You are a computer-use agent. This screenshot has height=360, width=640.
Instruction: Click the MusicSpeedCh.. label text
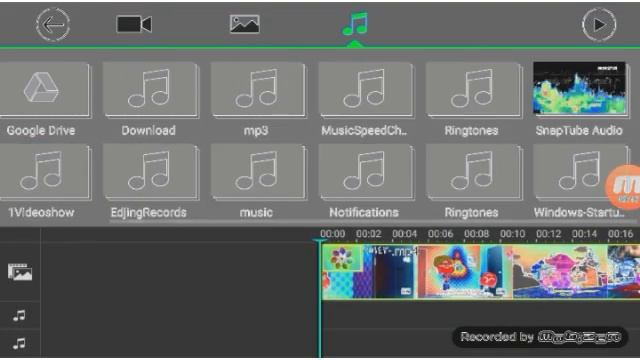(x=364, y=131)
